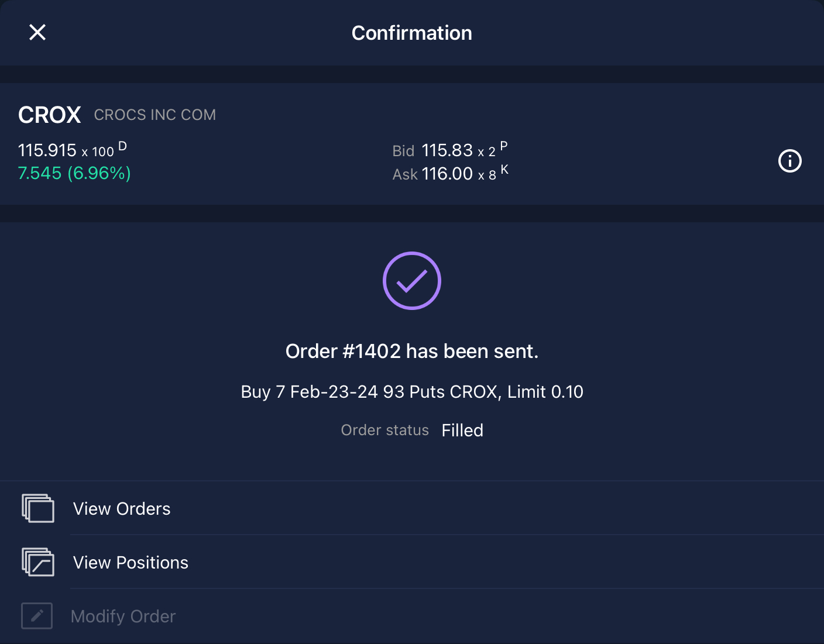The width and height of the screenshot is (824, 644).
Task: Tap the Filled order status value
Action: (462, 430)
